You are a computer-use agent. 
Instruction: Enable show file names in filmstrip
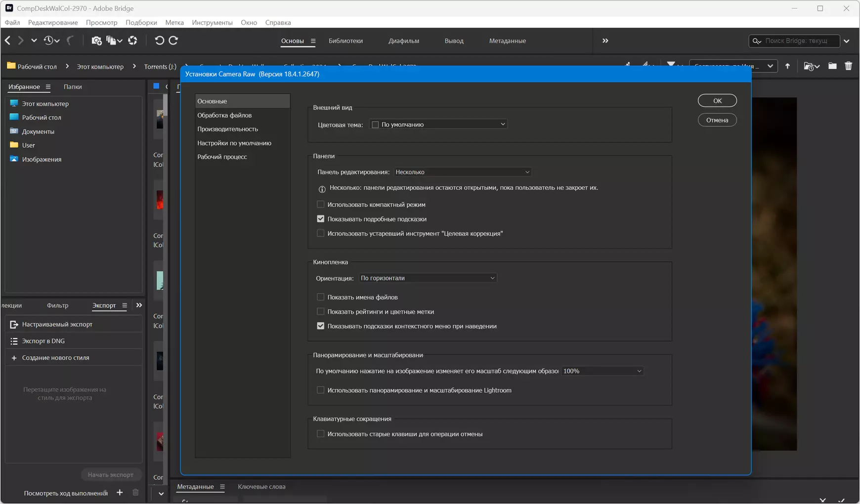coord(320,297)
